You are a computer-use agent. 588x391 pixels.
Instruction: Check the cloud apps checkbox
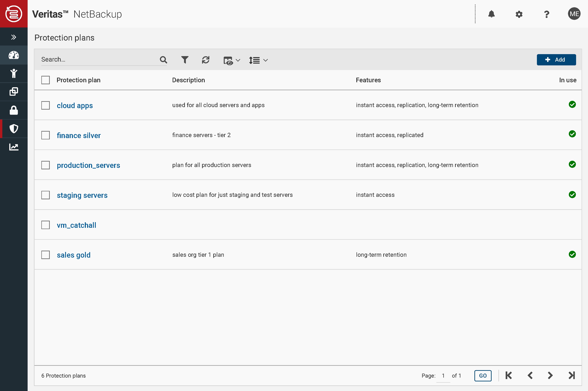(46, 105)
